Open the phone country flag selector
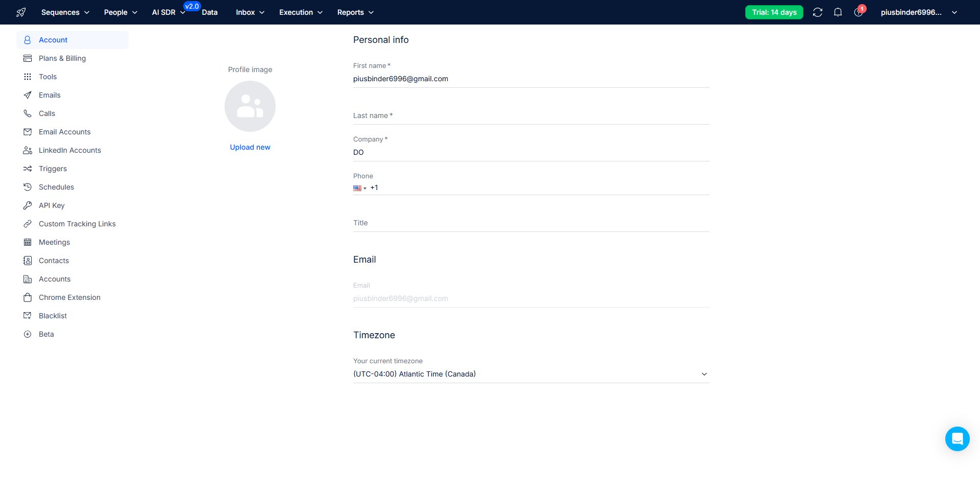Viewport: 980px width, 492px height. [x=359, y=188]
